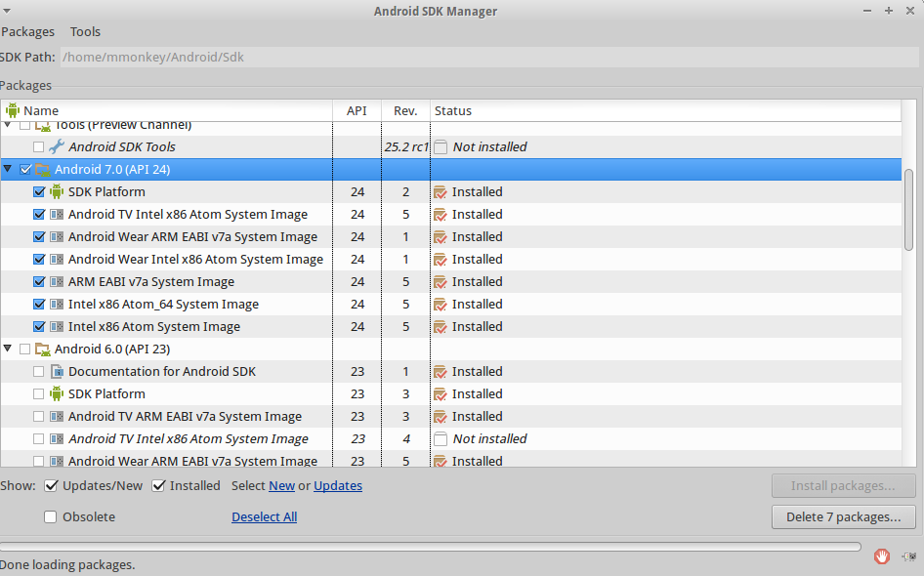The image size is (924, 576).
Task: Click the Android TV Intel x86 API 23 icon
Action: coord(57,438)
